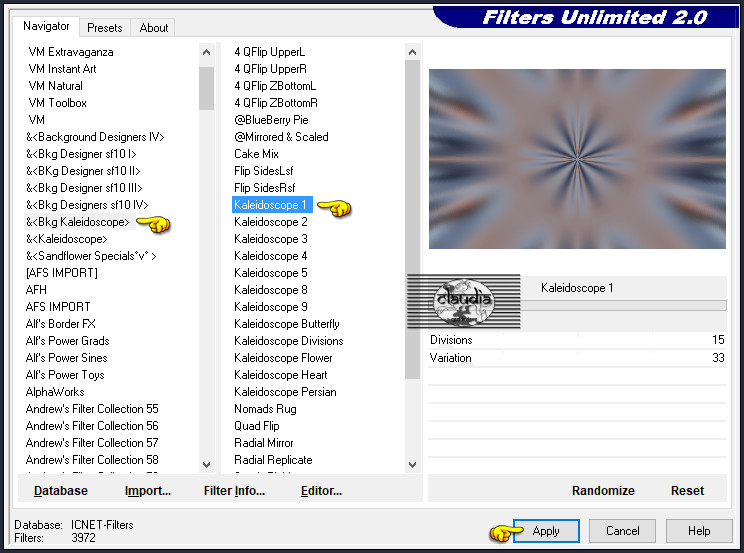
Task: Adjust the Variation slider
Action: pyautogui.click(x=577, y=358)
